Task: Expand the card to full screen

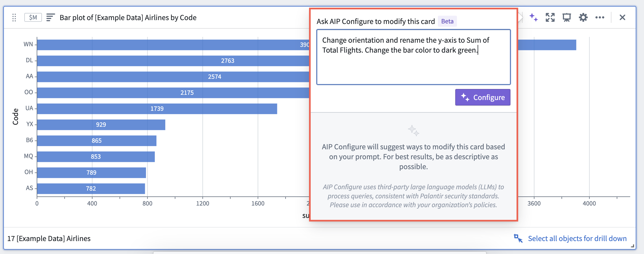Action: pyautogui.click(x=550, y=17)
